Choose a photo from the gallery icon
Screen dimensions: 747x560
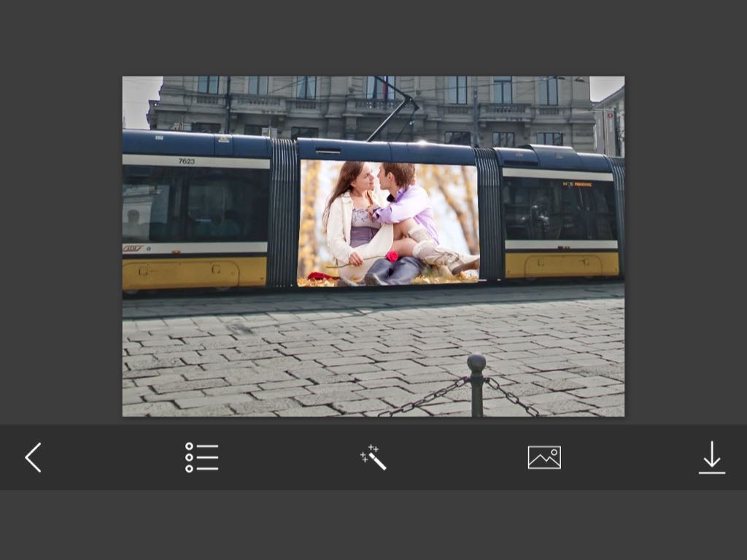point(544,458)
